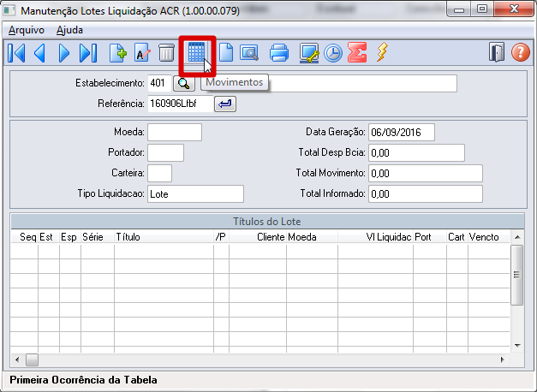537x392 pixels.
Task: Click the vertical scrollbar down arrow
Action: point(517,346)
